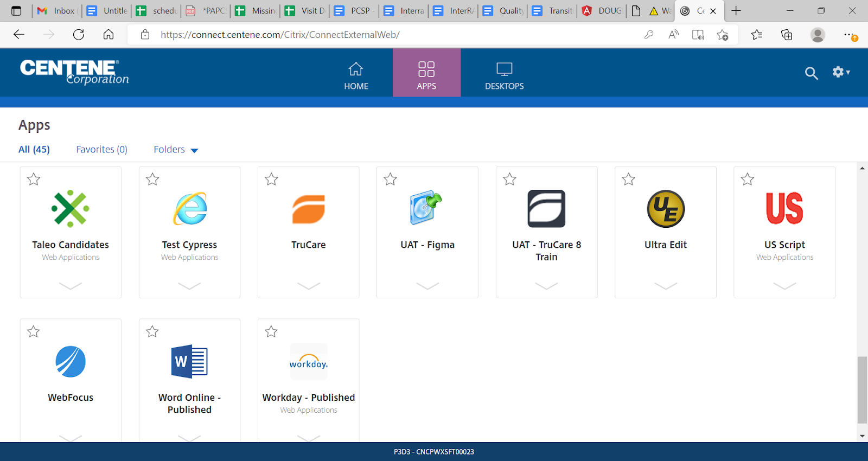Click the scrollbar down arrow
The image size is (868, 461).
862,436
